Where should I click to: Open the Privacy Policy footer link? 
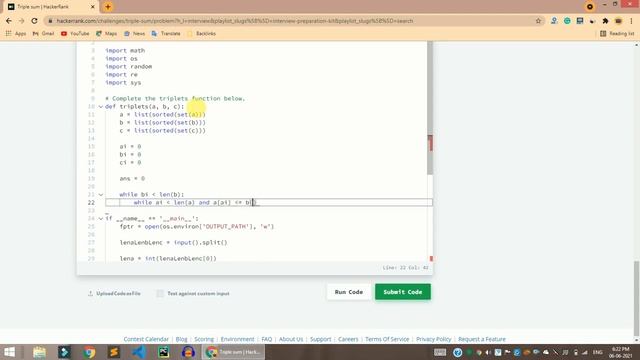point(434,339)
